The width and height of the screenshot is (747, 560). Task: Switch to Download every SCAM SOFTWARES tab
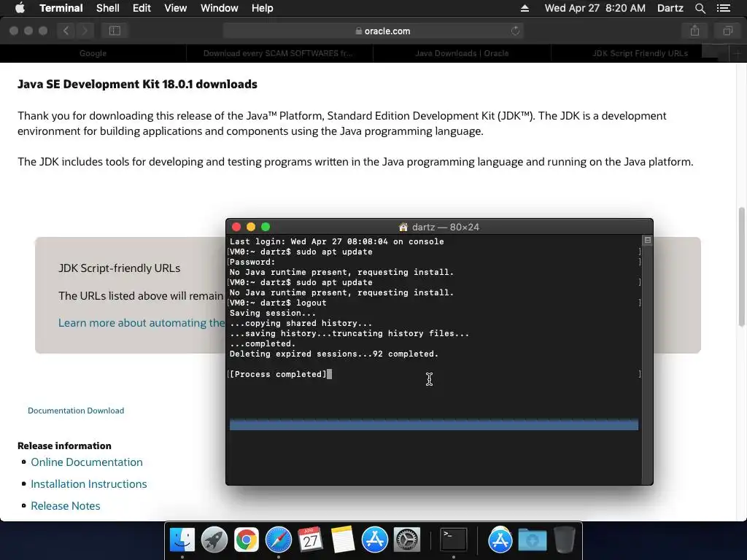279,53
